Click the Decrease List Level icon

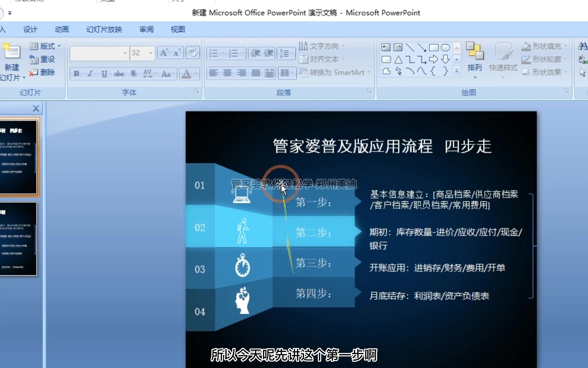pos(255,53)
